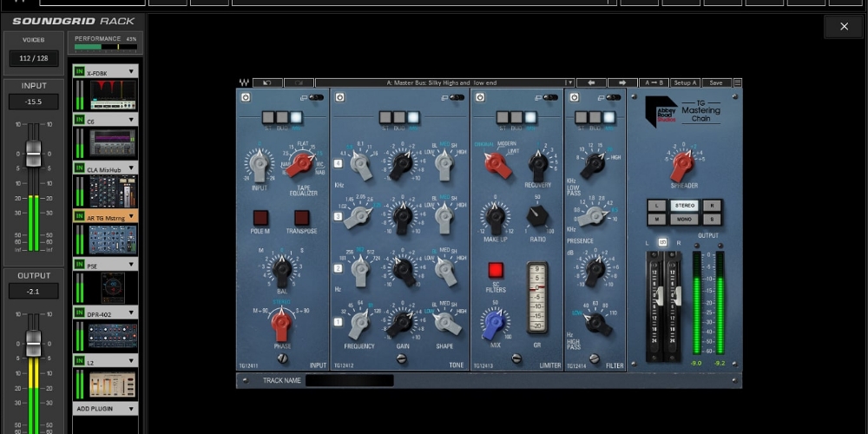Open the AR TG Mstrng slot dropdown
This screenshot has height=434, width=868.
click(131, 216)
